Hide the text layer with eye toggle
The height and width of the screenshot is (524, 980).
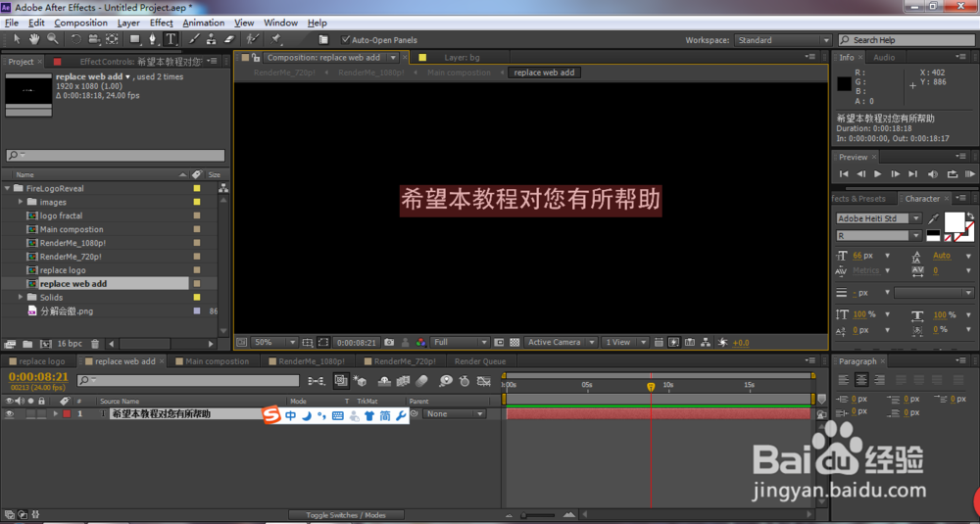[10, 413]
